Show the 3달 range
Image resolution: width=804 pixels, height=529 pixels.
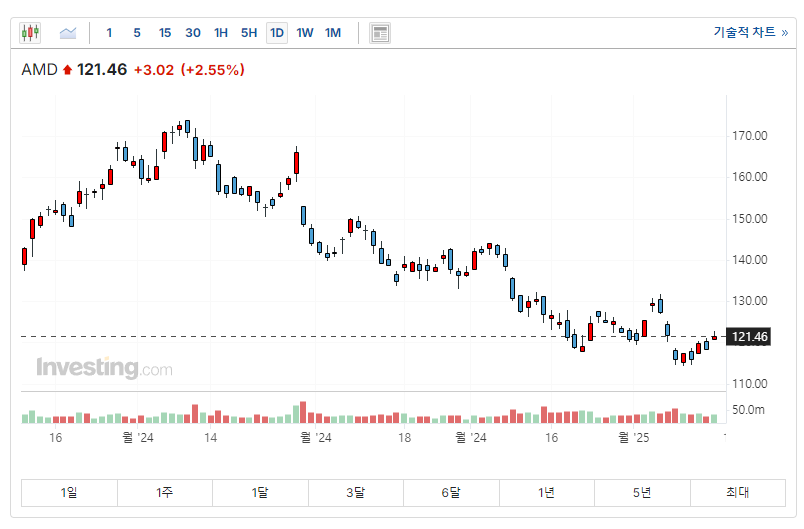356,493
